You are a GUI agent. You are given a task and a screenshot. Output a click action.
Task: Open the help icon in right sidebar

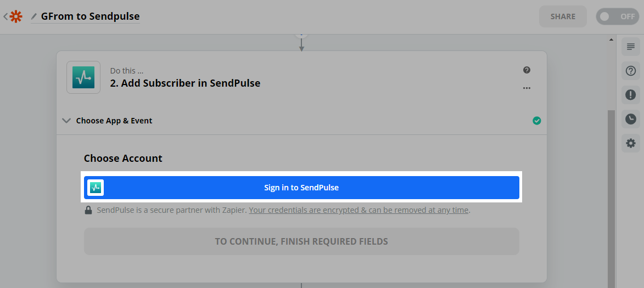point(631,71)
